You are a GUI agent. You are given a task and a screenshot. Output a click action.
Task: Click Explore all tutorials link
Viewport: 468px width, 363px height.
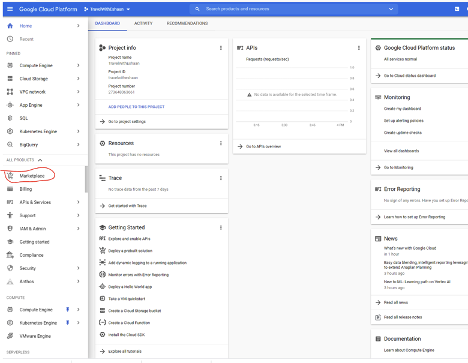pos(125,351)
